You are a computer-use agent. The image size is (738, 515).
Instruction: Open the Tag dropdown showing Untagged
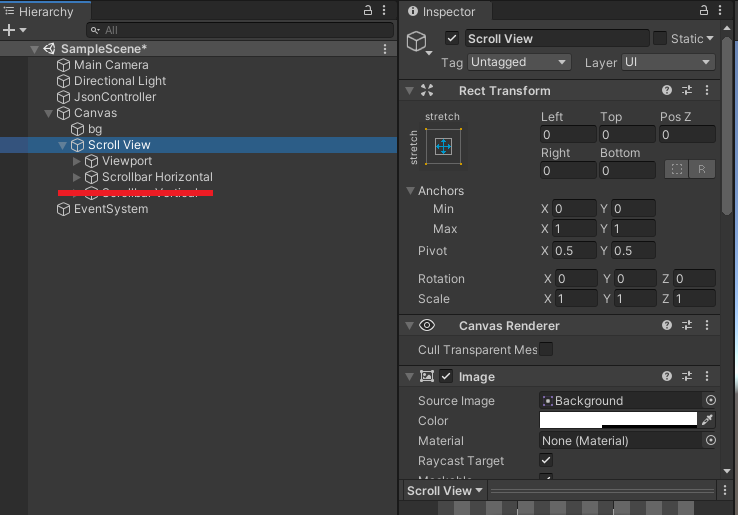pos(519,62)
